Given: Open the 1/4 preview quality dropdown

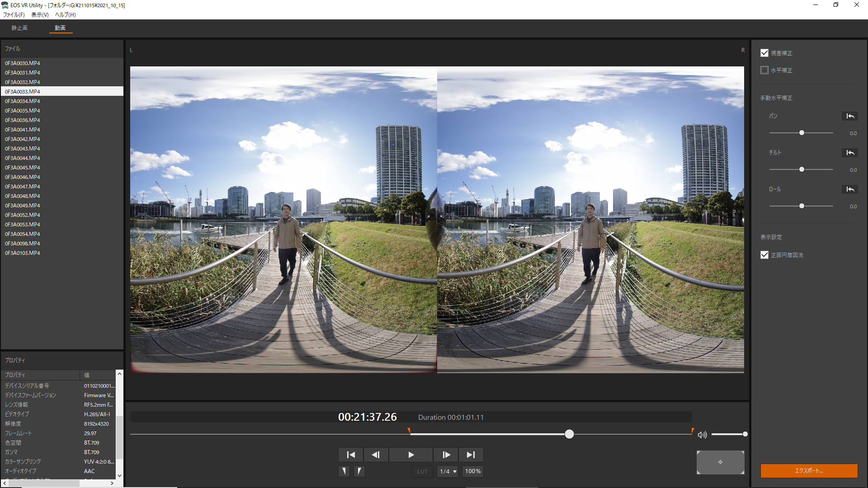Looking at the screenshot, I should coord(448,471).
